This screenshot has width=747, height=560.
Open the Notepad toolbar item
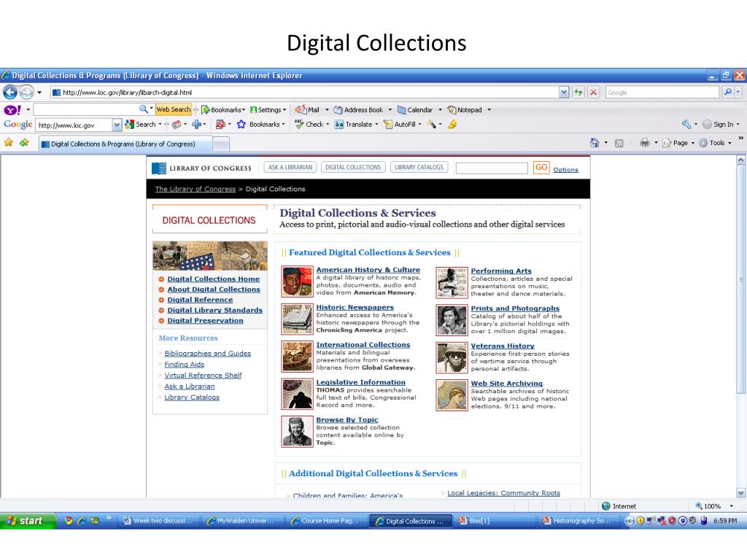coord(465,110)
